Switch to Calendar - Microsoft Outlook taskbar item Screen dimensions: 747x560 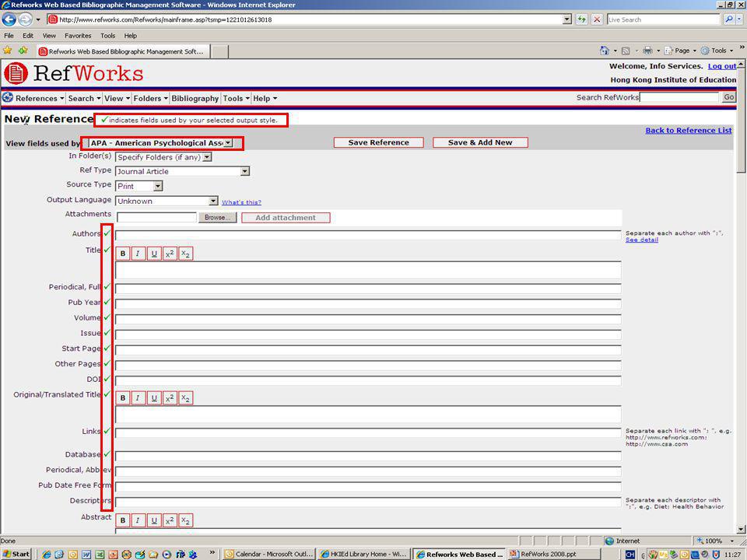click(269, 554)
